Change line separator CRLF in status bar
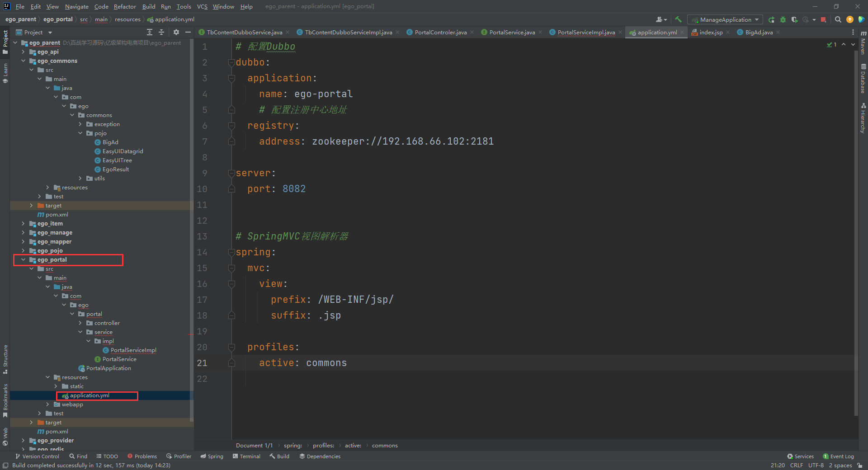 point(797,465)
